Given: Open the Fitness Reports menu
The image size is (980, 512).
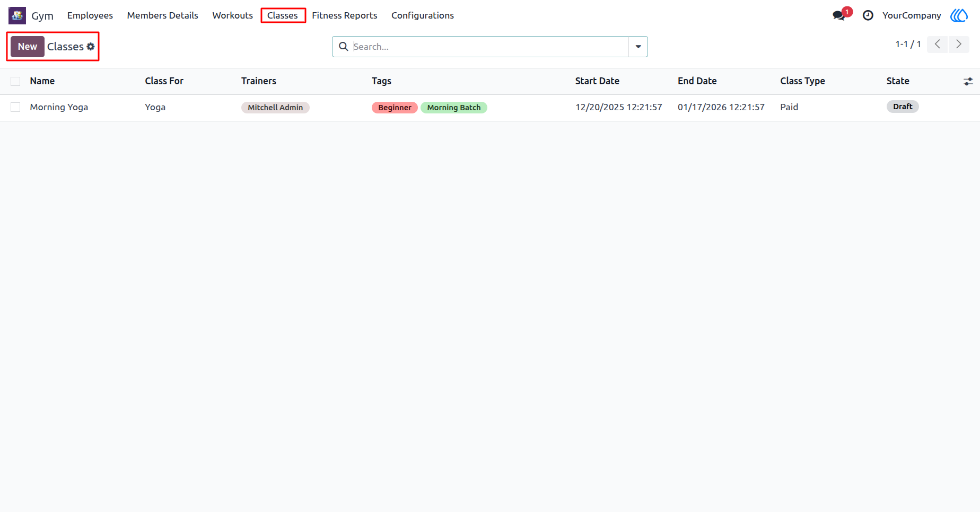Looking at the screenshot, I should pyautogui.click(x=345, y=15).
